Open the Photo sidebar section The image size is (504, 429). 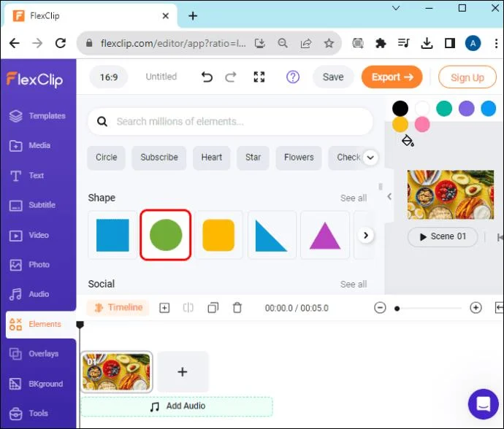pyautogui.click(x=29, y=265)
